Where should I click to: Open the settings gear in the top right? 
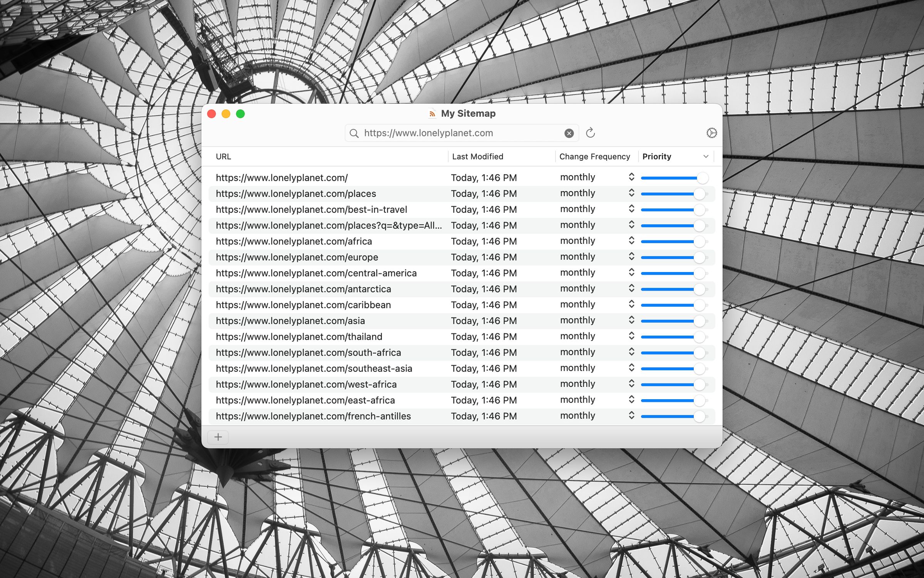(711, 133)
